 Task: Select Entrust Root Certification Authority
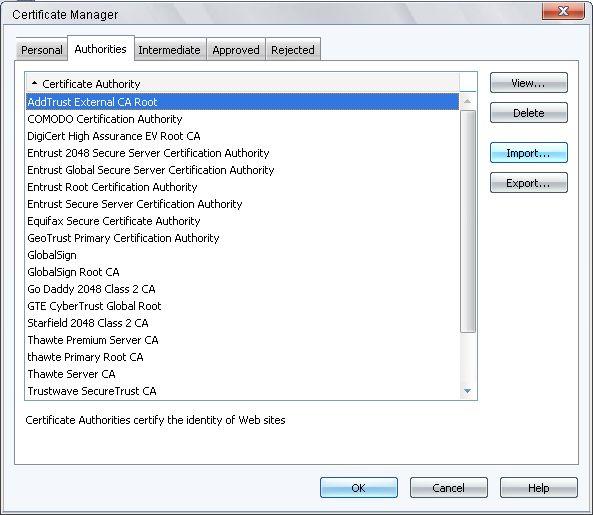click(242, 187)
